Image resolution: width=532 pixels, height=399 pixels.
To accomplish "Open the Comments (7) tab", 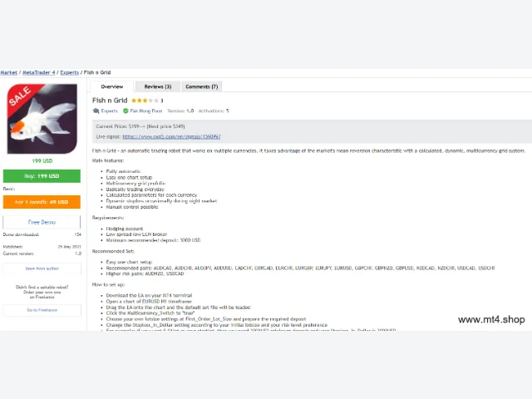I will pos(202,86).
